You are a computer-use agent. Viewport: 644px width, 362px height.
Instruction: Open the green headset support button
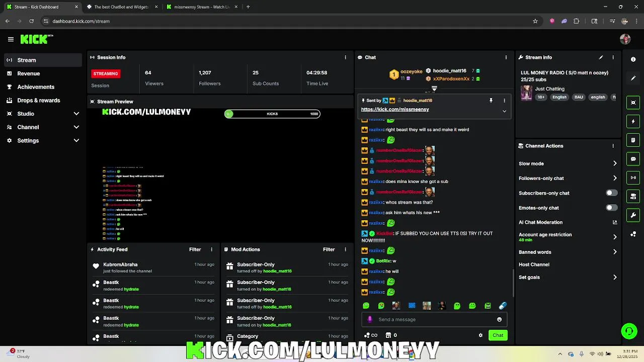629,331
